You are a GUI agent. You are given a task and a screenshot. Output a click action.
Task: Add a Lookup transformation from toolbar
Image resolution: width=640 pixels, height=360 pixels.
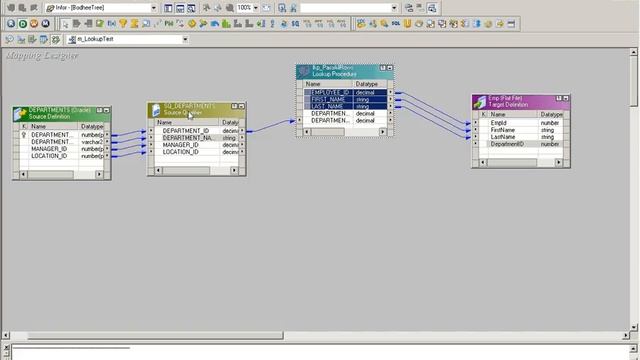(x=146, y=24)
